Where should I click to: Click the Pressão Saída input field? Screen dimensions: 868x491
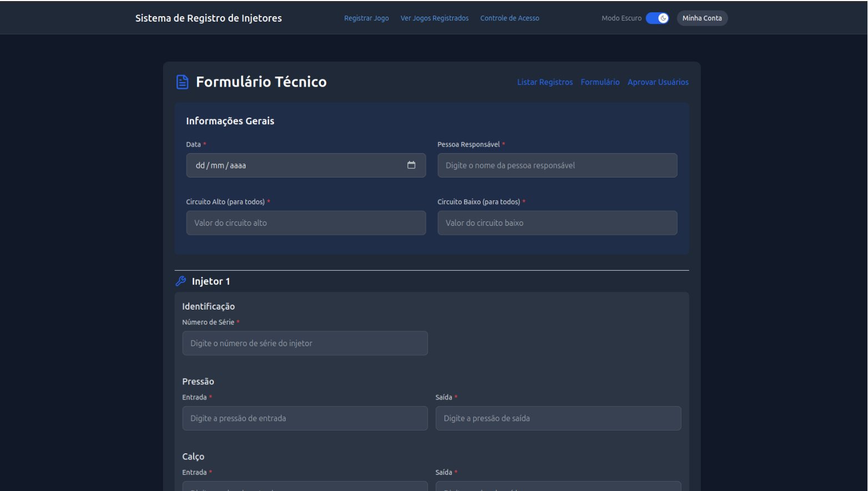558,418
